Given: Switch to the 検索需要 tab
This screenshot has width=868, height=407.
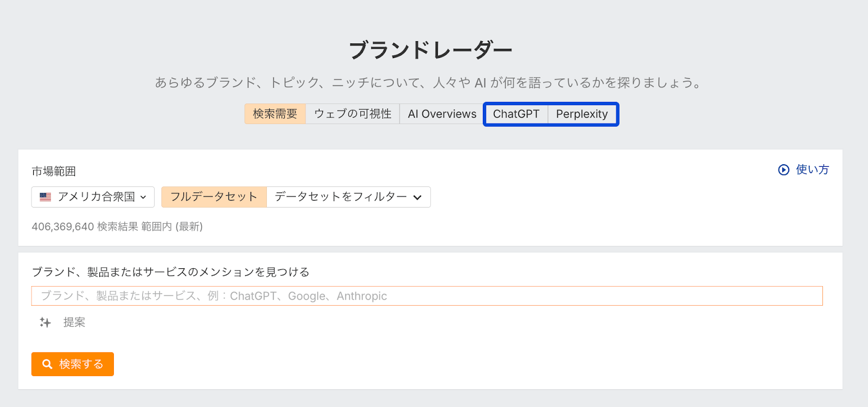Looking at the screenshot, I should pyautogui.click(x=275, y=114).
